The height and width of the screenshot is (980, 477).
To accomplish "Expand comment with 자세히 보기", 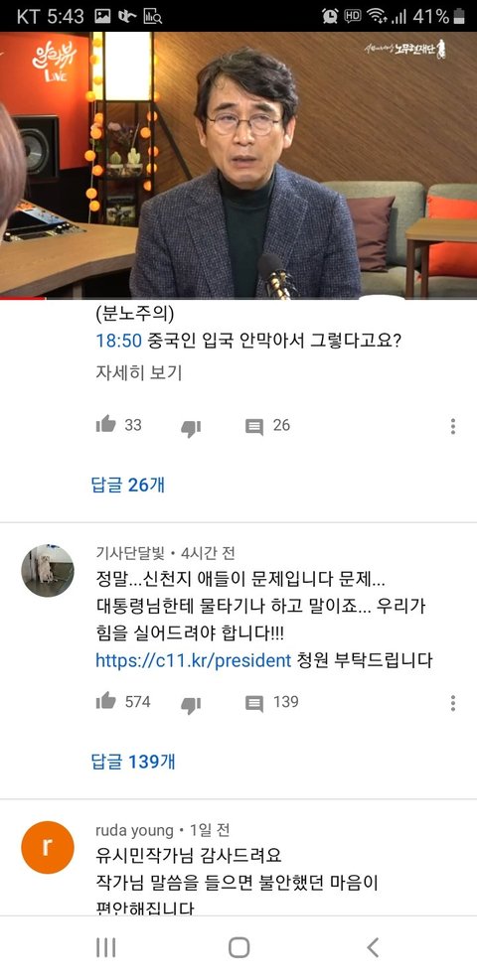I will (139, 373).
